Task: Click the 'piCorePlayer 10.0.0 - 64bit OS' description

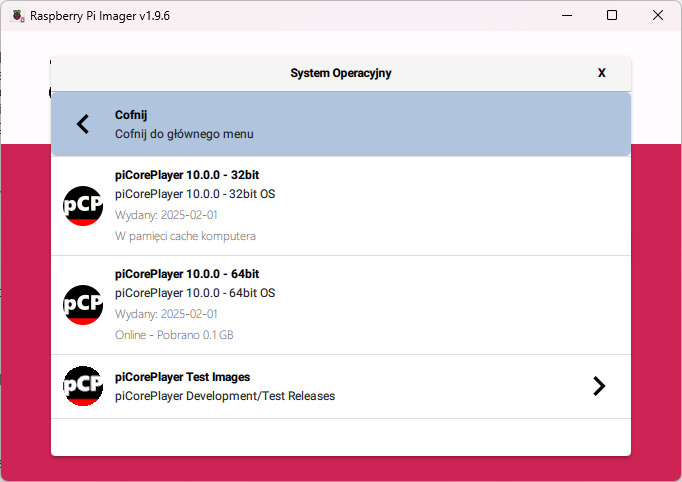Action: coord(194,293)
